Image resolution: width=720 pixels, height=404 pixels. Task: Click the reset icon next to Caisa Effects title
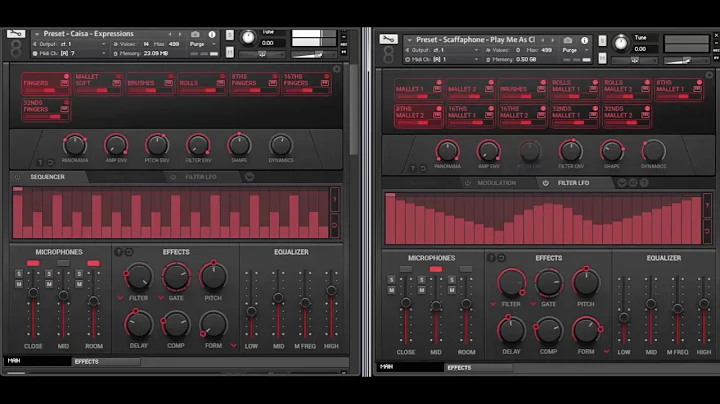tap(129, 252)
